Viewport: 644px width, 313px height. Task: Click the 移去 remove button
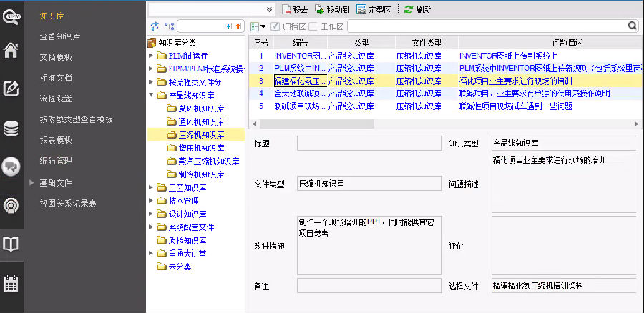[x=295, y=9]
